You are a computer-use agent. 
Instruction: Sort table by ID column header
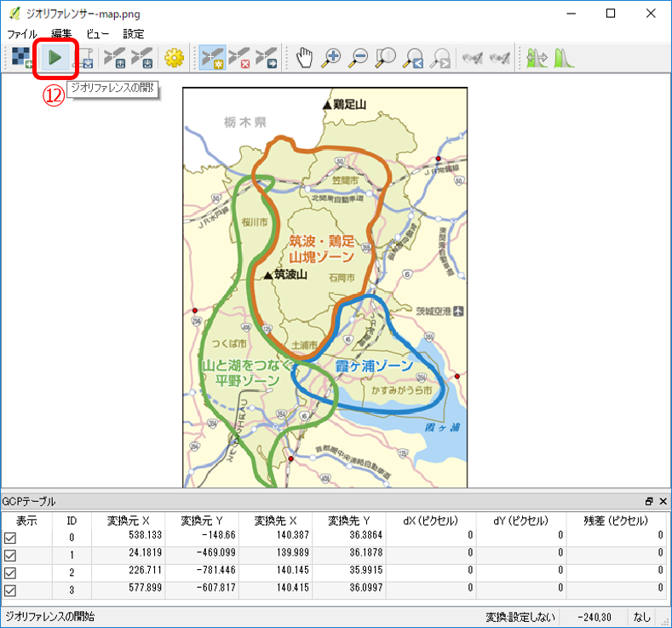(x=72, y=521)
